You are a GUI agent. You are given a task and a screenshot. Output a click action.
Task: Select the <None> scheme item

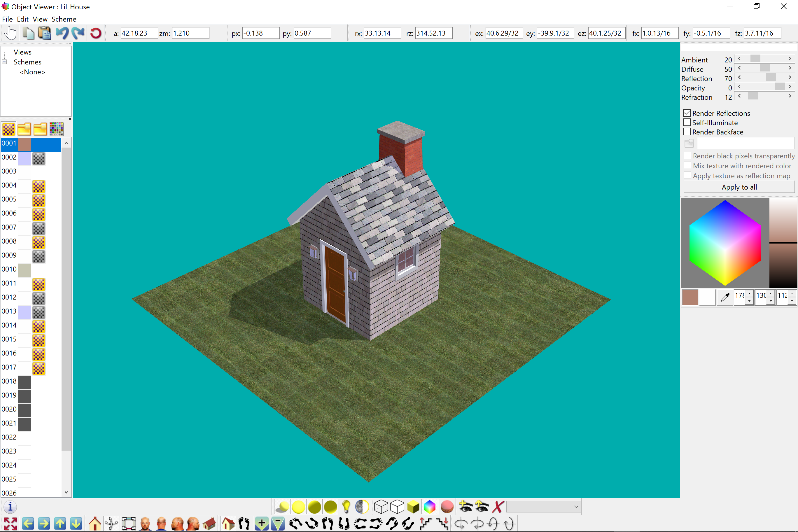point(33,72)
